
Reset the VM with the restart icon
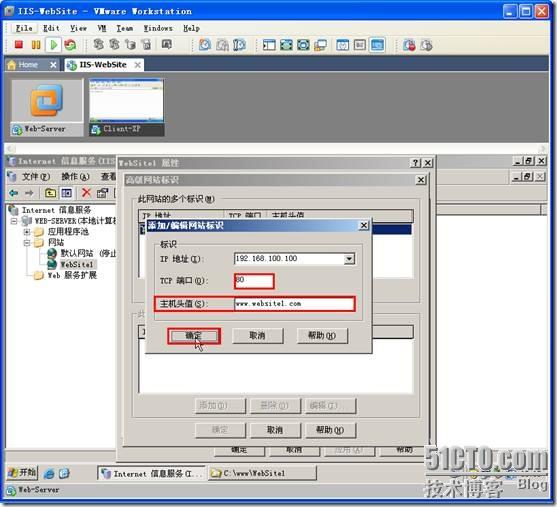coord(70,45)
